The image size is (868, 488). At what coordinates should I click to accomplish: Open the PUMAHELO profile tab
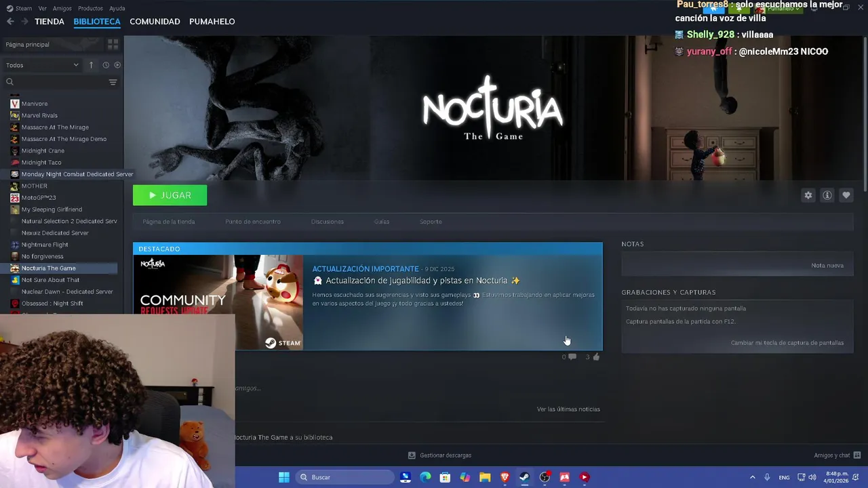(x=212, y=22)
